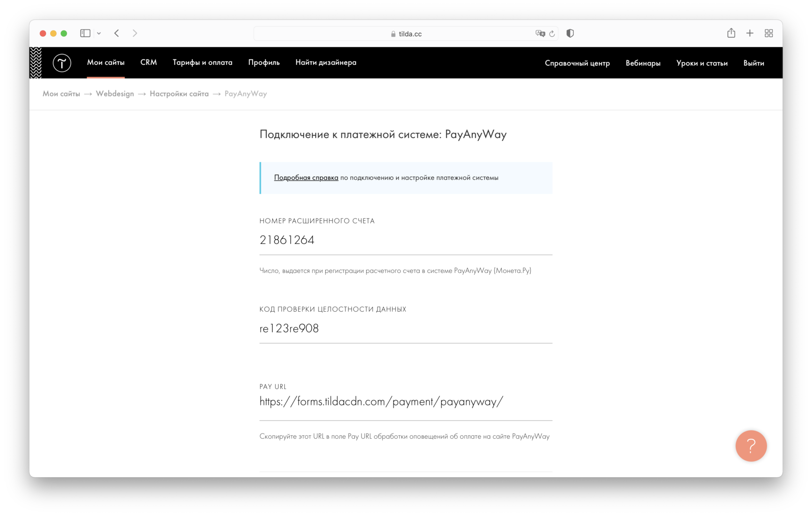Open the privacy shield icon
812x516 pixels.
point(570,33)
